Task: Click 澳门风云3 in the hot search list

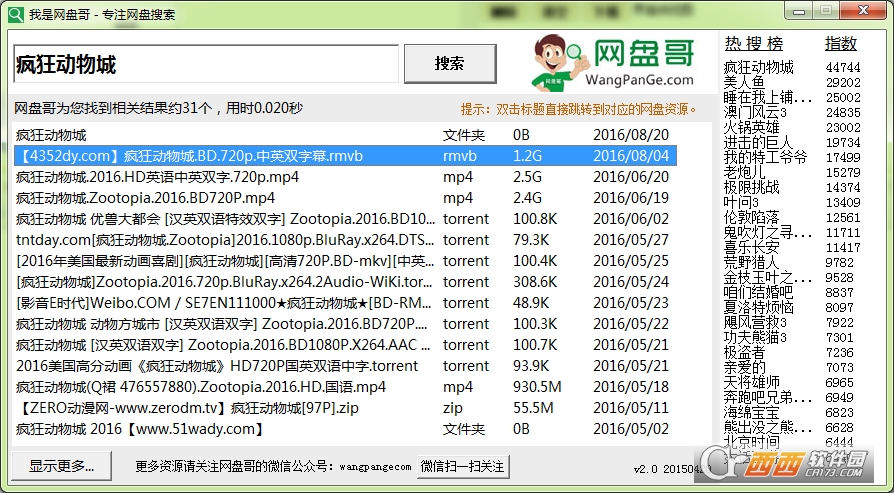Action: click(x=755, y=112)
